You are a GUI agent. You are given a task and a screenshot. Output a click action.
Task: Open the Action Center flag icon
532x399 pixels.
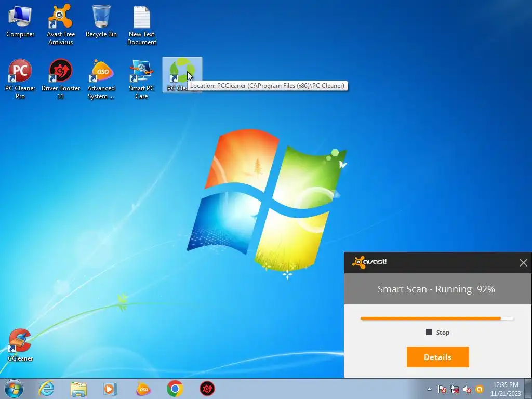pyautogui.click(x=442, y=389)
